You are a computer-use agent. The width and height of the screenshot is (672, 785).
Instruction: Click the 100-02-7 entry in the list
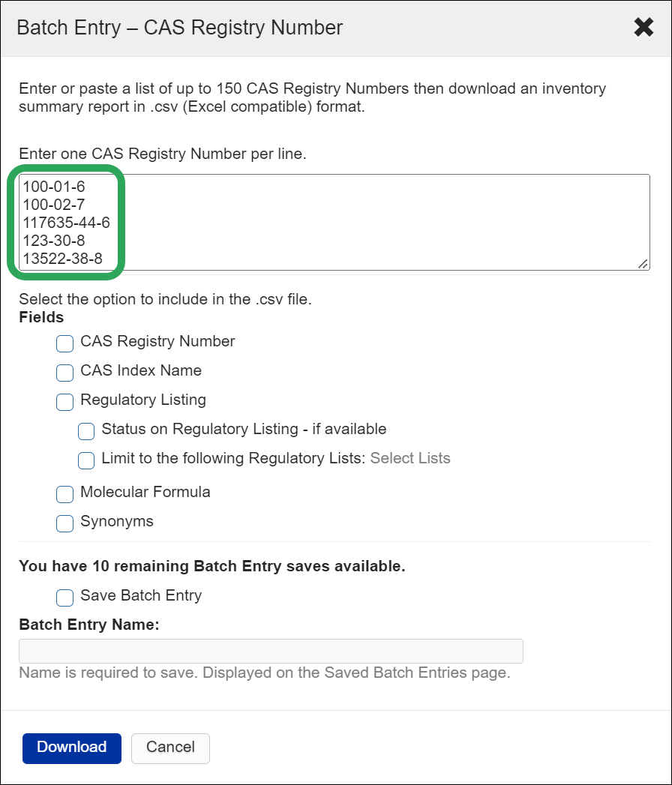(x=54, y=205)
